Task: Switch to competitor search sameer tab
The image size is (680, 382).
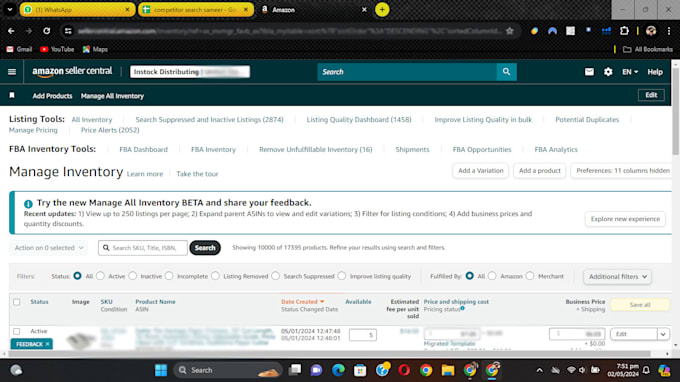Action: [196, 10]
